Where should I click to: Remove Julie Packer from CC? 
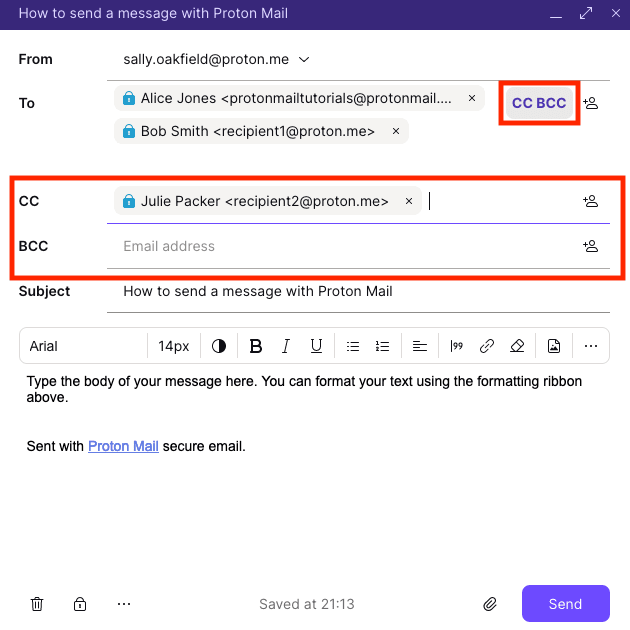coord(409,201)
